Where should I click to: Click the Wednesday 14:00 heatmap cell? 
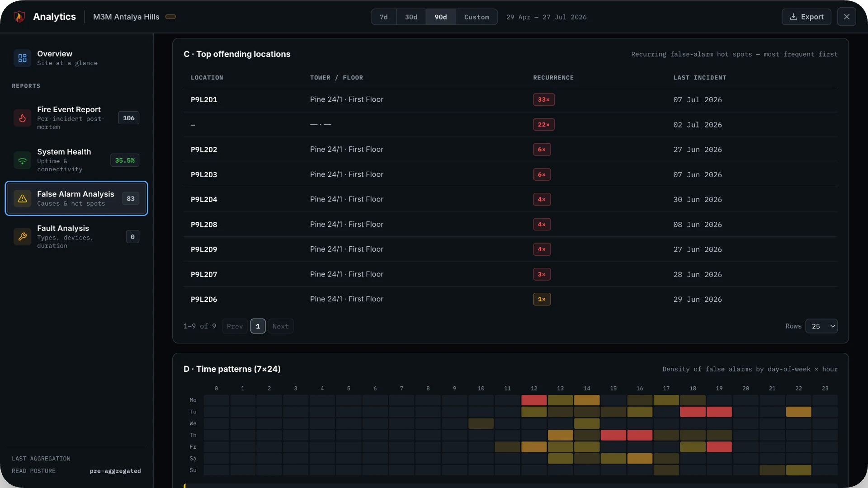[x=587, y=424]
